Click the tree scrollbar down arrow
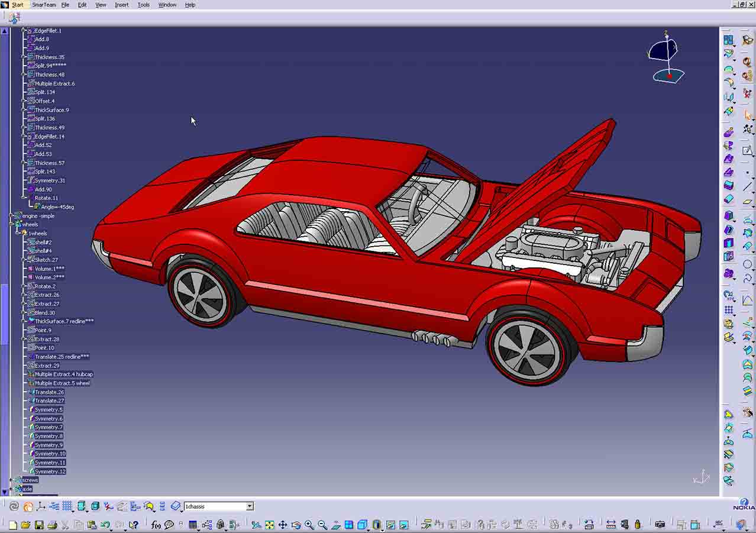 [5, 492]
